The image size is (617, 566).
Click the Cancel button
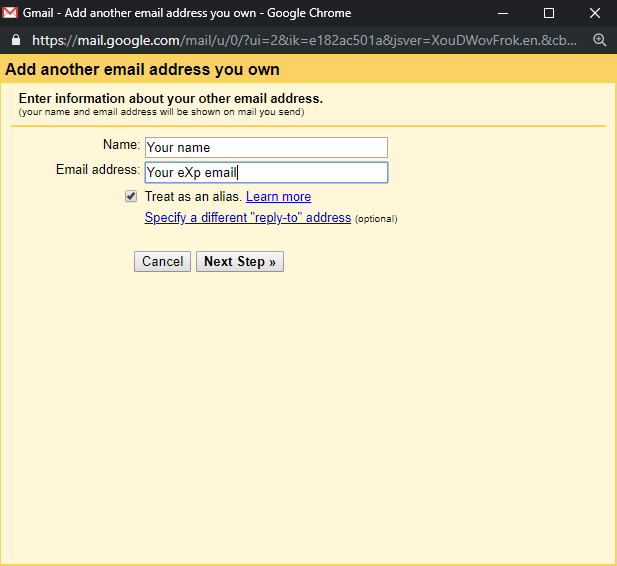click(x=162, y=261)
